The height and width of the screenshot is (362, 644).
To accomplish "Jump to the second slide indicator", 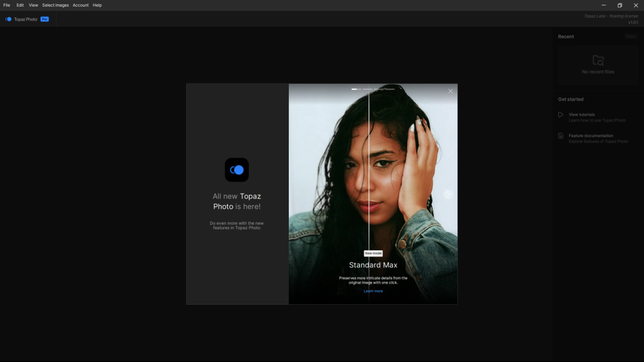I will tap(367, 89).
